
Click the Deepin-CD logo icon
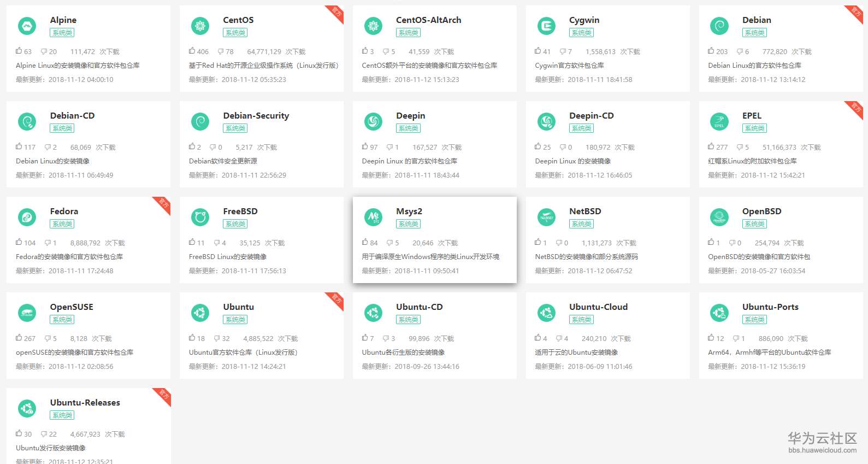(x=546, y=121)
